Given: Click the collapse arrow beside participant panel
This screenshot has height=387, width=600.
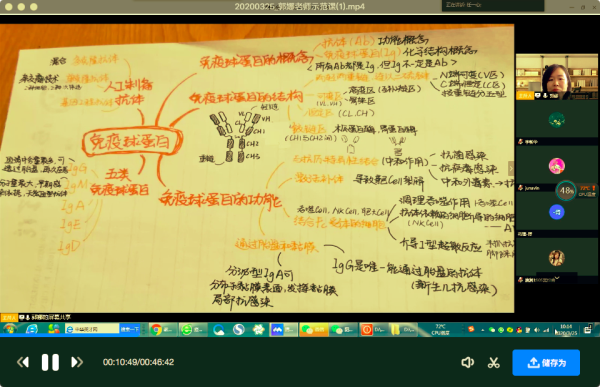Looking at the screenshot, I should click(510, 168).
